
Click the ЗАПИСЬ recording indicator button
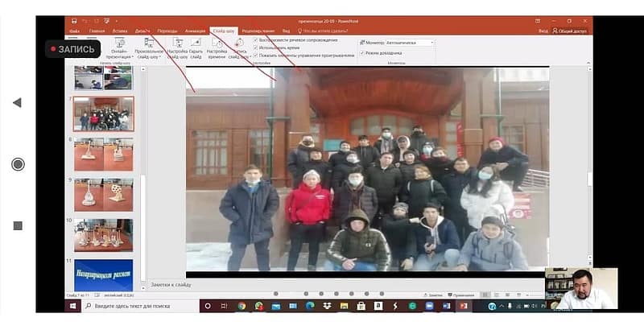tap(72, 49)
